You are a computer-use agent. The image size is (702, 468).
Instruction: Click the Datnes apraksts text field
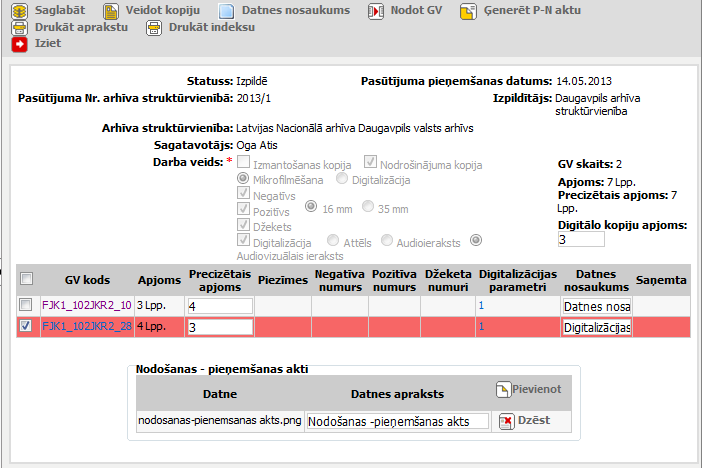[x=398, y=422]
